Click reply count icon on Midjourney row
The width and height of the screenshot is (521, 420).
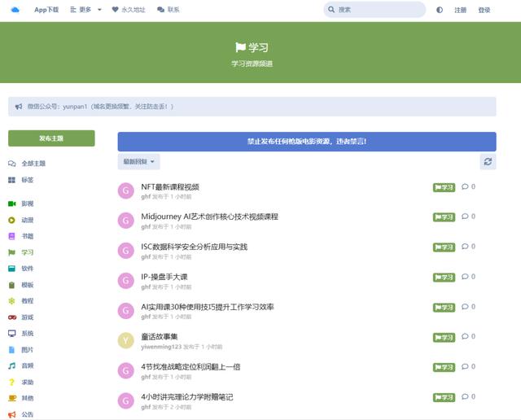(x=465, y=217)
